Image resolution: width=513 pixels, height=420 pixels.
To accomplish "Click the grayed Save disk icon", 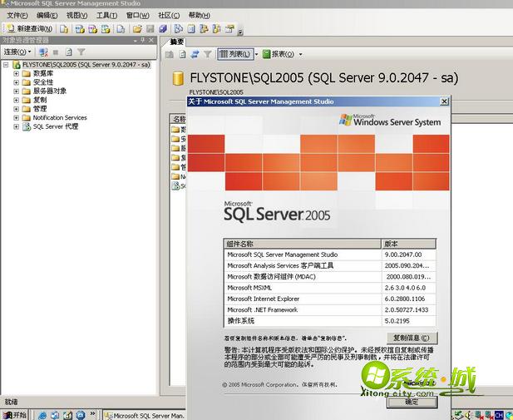I will coord(150,29).
